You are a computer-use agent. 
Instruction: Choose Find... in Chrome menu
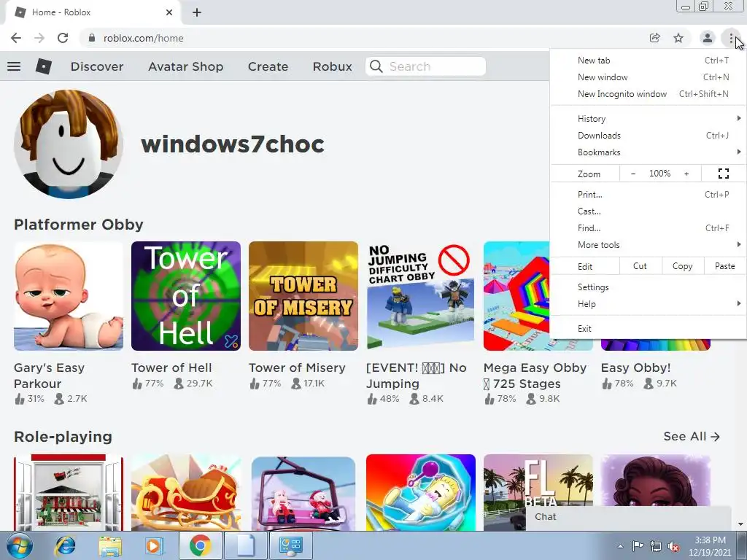tap(648, 228)
